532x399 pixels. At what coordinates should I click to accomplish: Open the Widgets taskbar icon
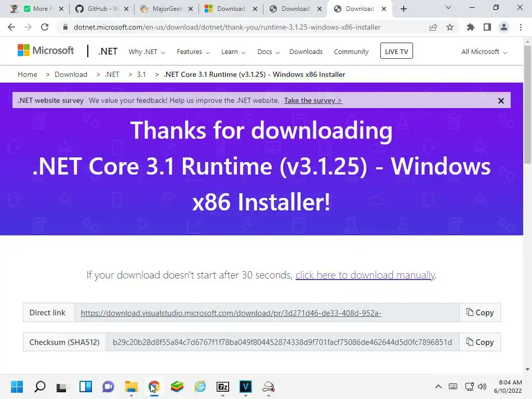coord(86,387)
